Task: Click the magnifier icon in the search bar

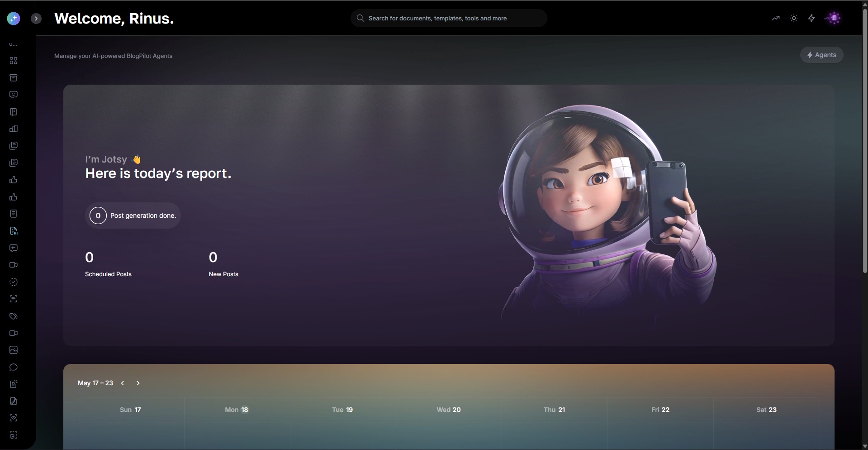Action: 360,18
